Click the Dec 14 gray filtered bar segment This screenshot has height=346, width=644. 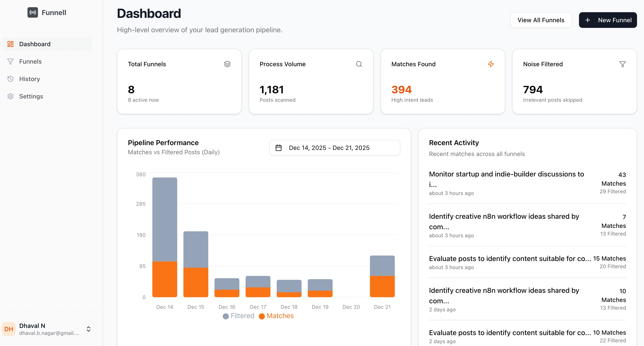[x=165, y=219]
